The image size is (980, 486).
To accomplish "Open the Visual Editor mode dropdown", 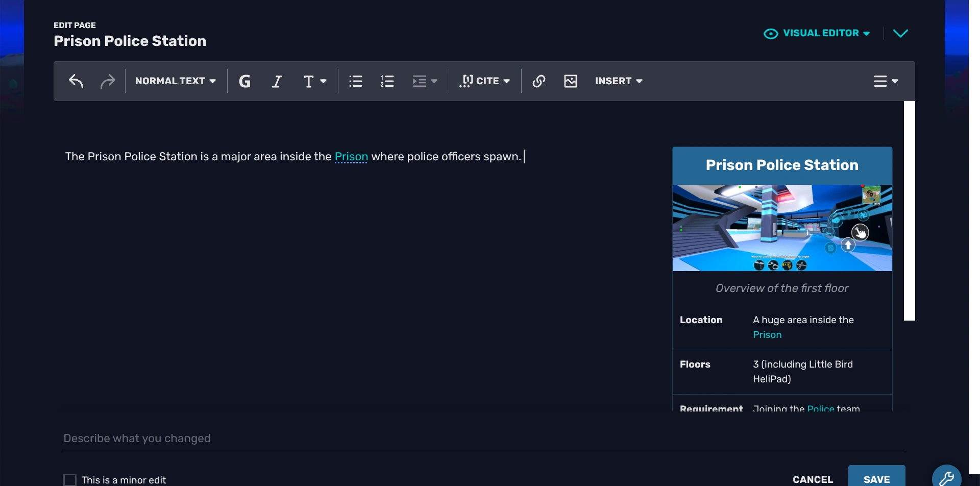I will (816, 33).
